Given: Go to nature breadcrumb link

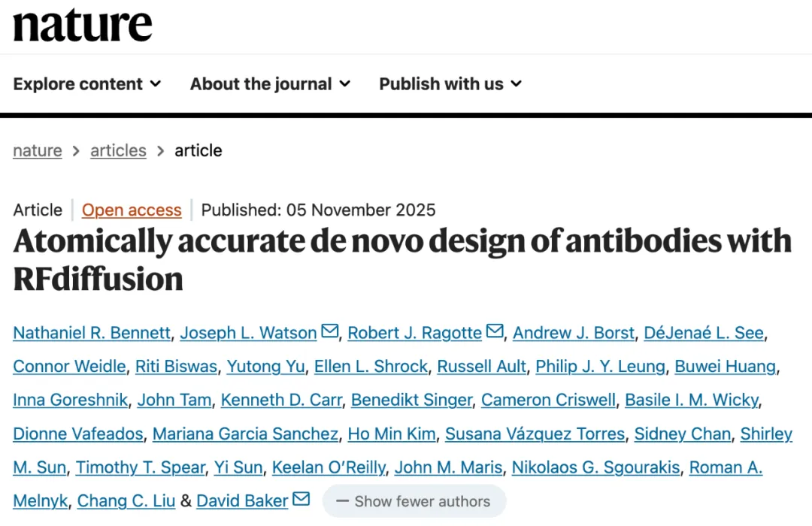Looking at the screenshot, I should [x=38, y=150].
